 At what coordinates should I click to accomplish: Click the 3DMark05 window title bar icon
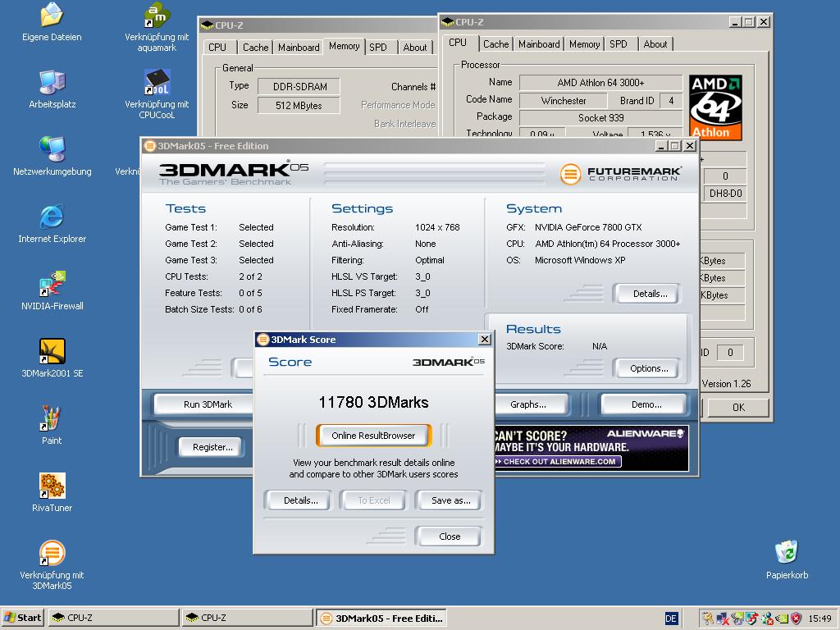(x=150, y=146)
